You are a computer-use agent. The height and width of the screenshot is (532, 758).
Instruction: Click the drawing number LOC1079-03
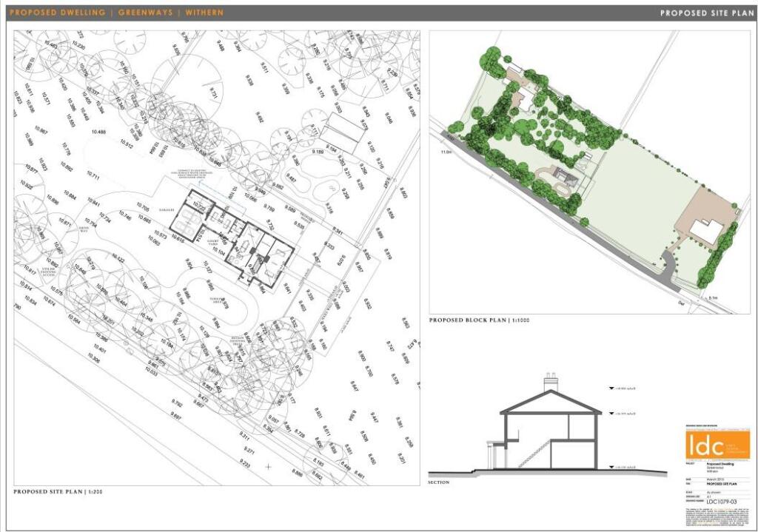(x=722, y=501)
